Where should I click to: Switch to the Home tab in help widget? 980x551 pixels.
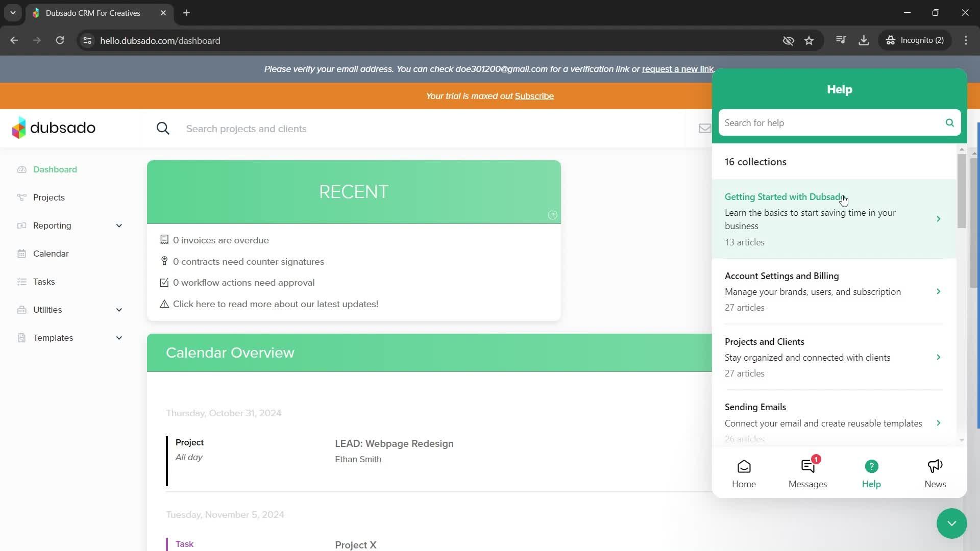pos(744,473)
